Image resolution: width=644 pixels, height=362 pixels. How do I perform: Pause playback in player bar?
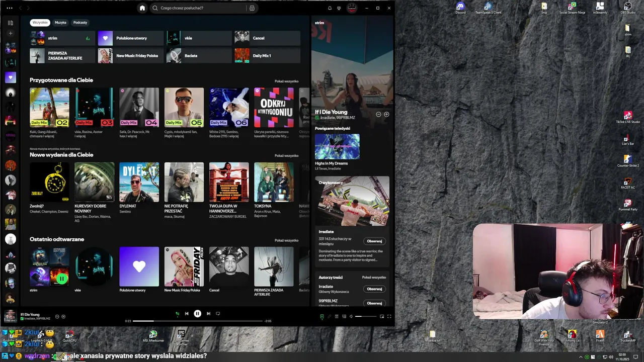pos(197,314)
